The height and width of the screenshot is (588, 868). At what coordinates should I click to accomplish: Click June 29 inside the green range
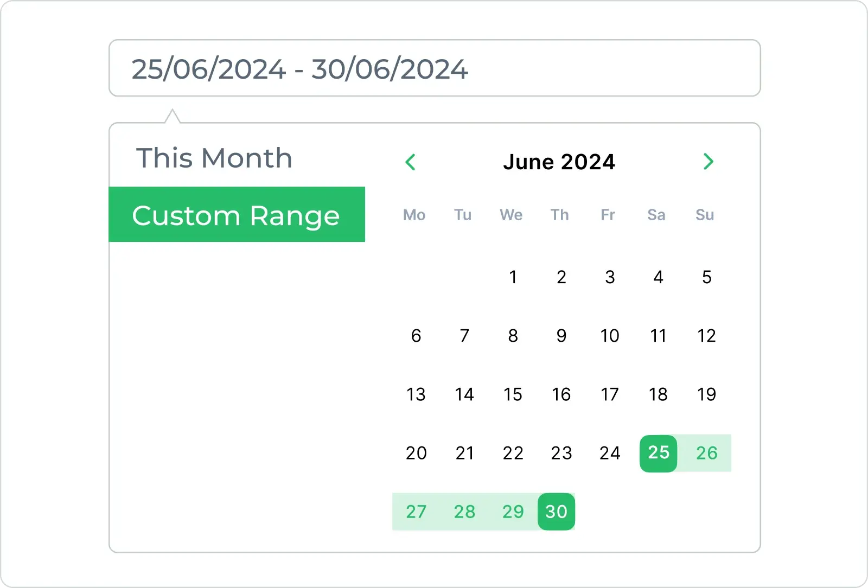click(513, 510)
